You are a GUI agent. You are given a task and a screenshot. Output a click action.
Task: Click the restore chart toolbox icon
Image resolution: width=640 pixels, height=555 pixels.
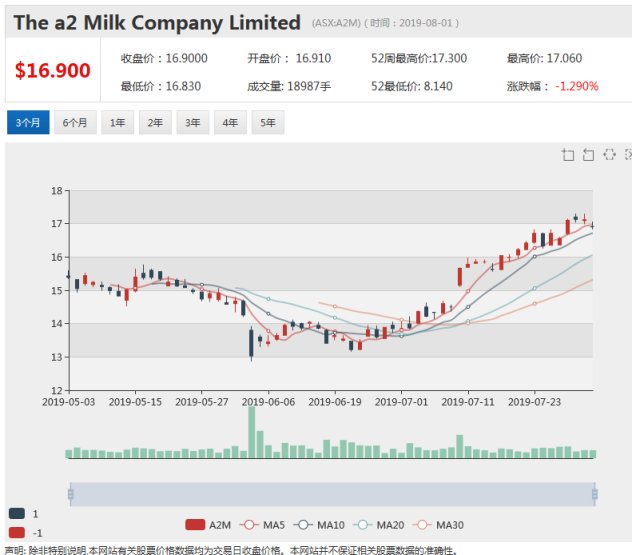[x=609, y=154]
